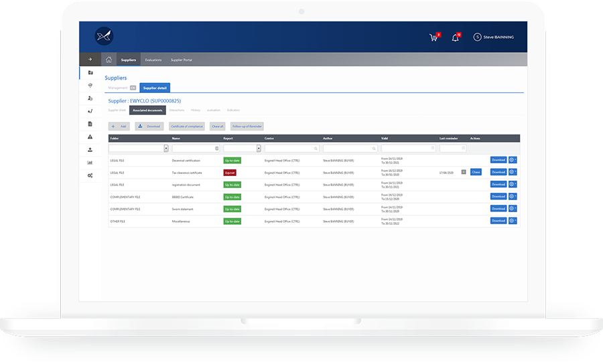Screen dimensions: 603x364
Task: Click 'OTHER FILE' folder cell
Action: [x=118, y=221]
